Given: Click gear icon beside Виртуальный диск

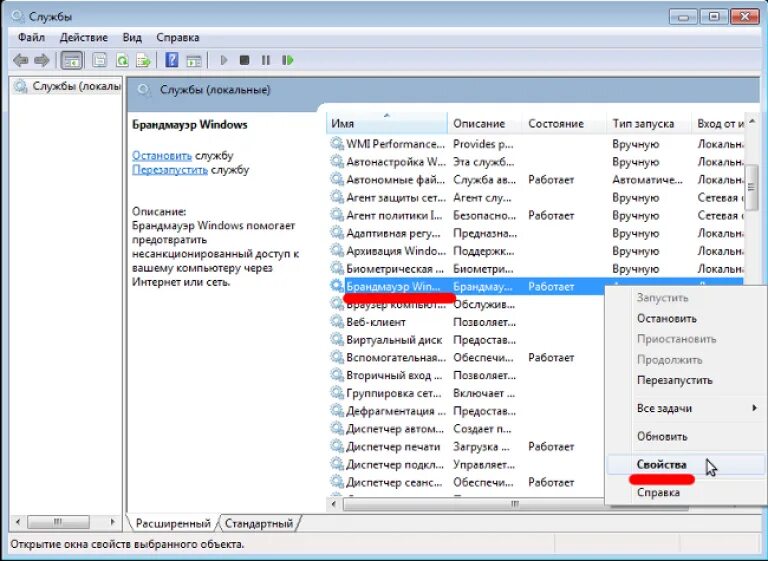Looking at the screenshot, I should coord(337,339).
